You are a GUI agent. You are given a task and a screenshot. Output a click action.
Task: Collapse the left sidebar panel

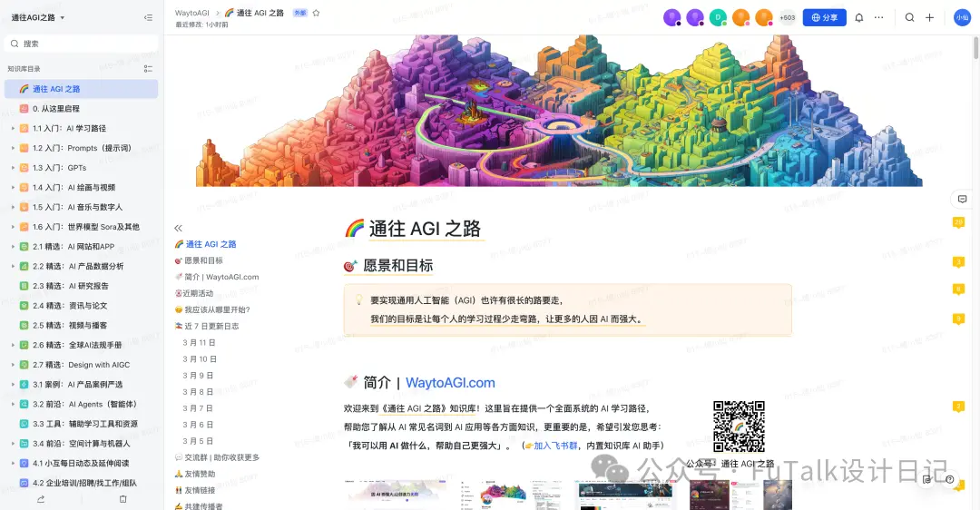pyautogui.click(x=148, y=17)
